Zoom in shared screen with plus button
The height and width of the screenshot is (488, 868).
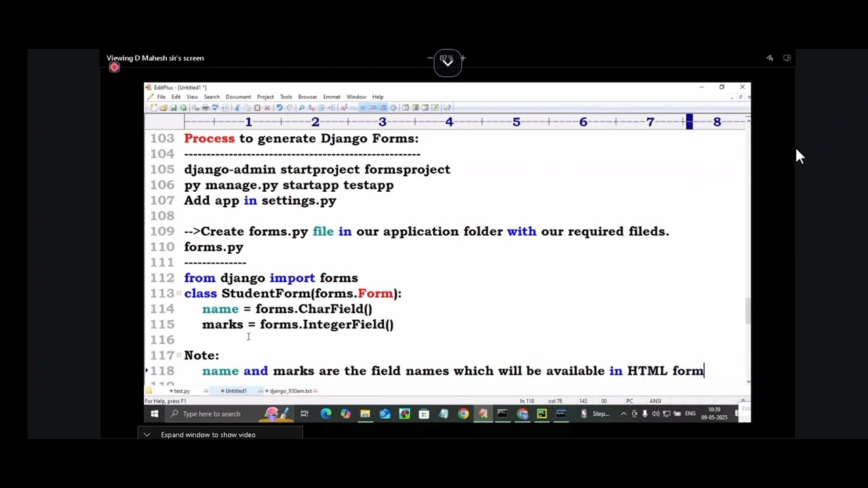462,58
